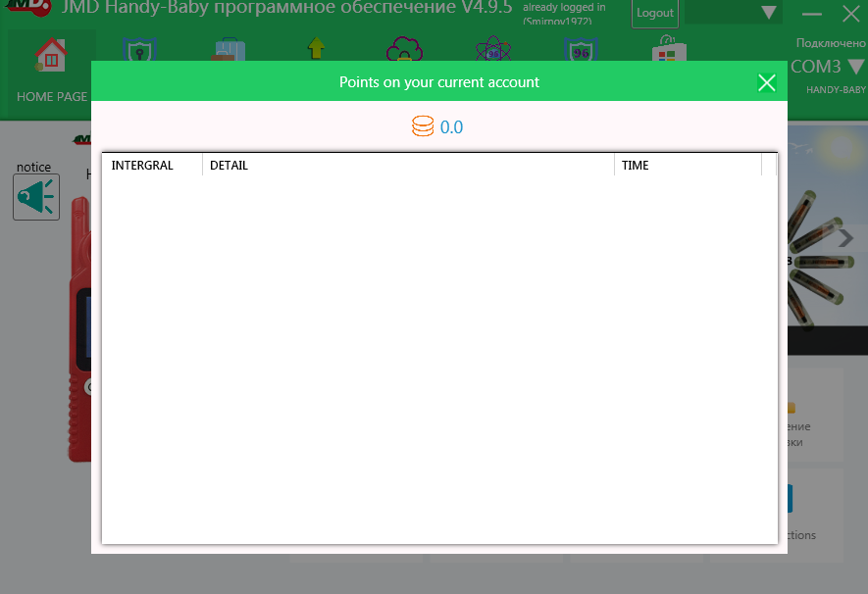Click the HOME PAGE label
The height and width of the screenshot is (594, 868).
click(52, 97)
